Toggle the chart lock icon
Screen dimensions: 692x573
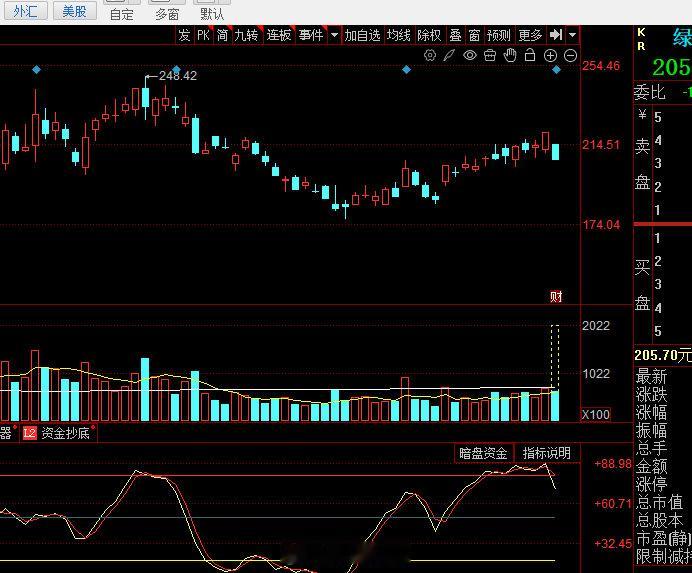(530, 56)
